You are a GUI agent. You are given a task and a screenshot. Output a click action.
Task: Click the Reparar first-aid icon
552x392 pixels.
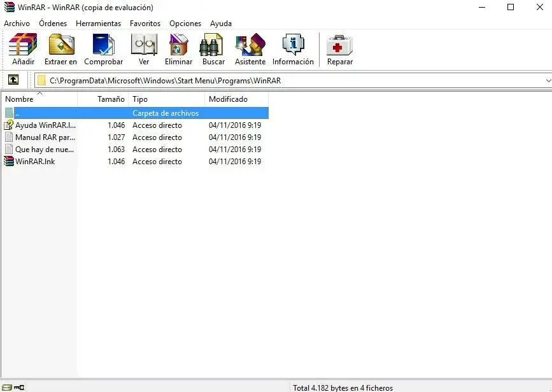[x=339, y=45]
